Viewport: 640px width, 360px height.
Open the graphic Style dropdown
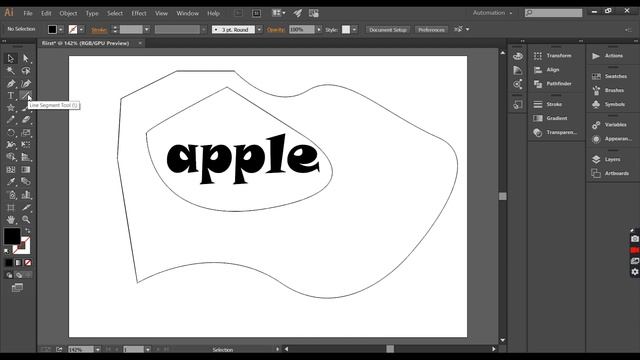[354, 29]
